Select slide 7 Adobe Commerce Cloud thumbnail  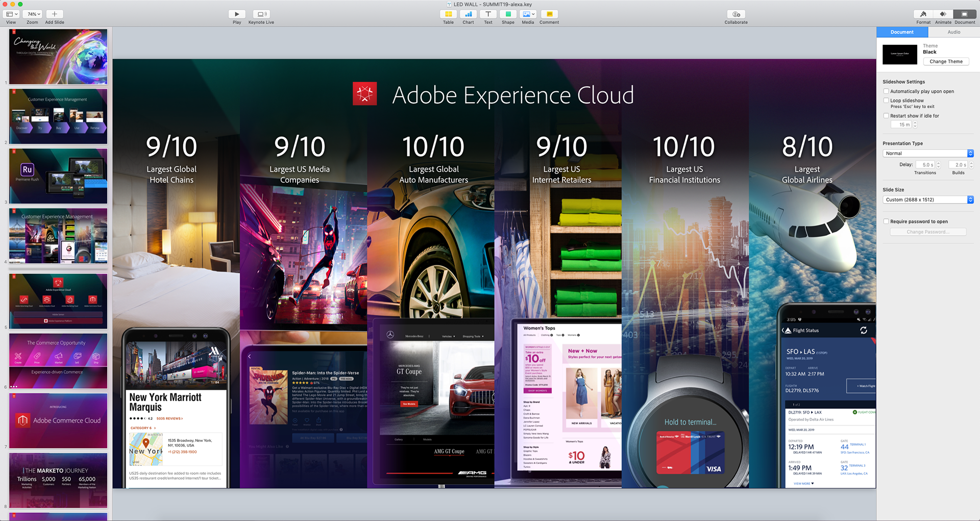pyautogui.click(x=58, y=420)
